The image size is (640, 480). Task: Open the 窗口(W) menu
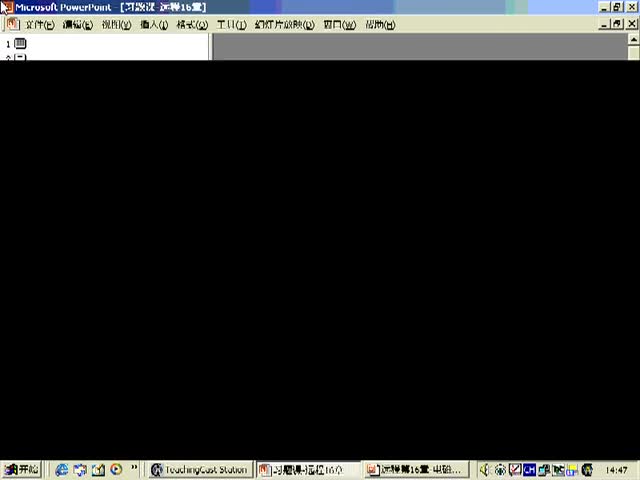pyautogui.click(x=340, y=25)
